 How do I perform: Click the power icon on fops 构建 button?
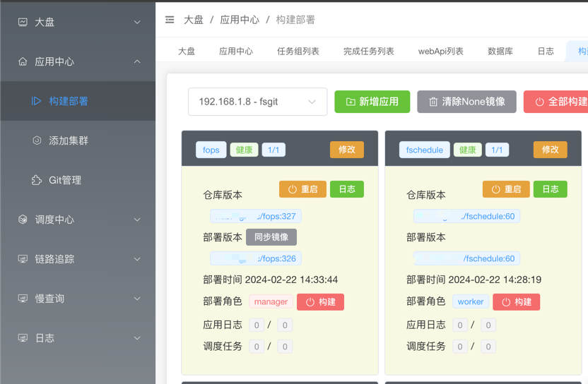tap(310, 302)
